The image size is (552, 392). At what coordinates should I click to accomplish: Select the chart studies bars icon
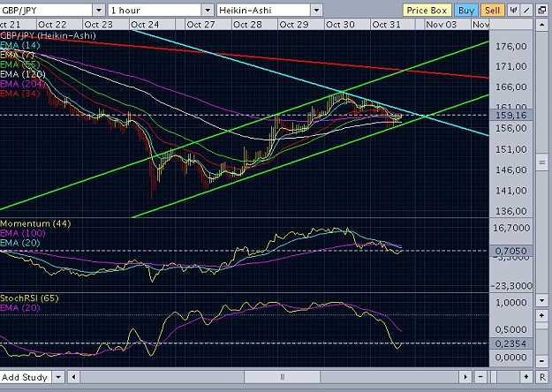[x=514, y=11]
